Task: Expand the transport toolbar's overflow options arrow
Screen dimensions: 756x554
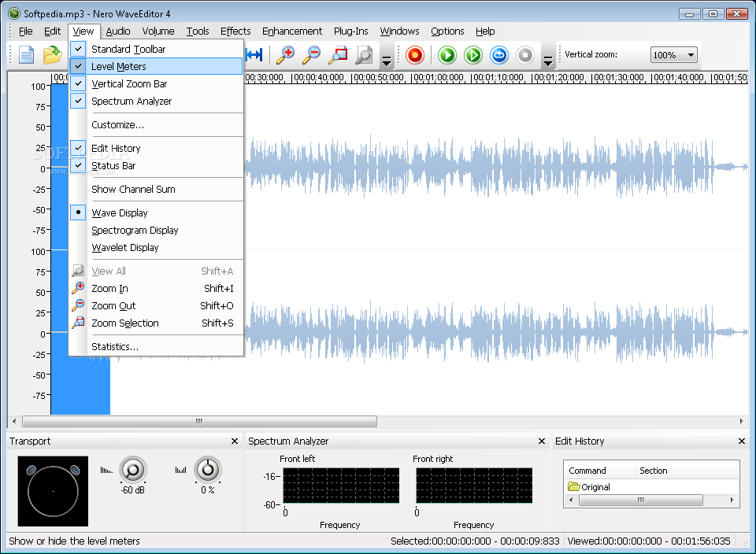Action: tap(548, 61)
